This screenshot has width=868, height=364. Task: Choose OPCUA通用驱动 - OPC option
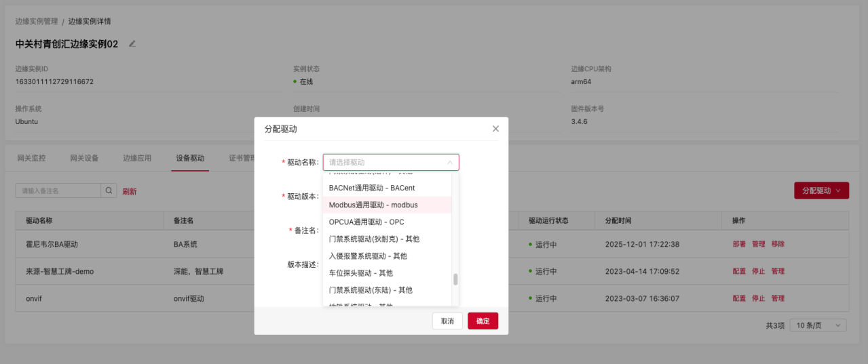[x=387, y=222]
